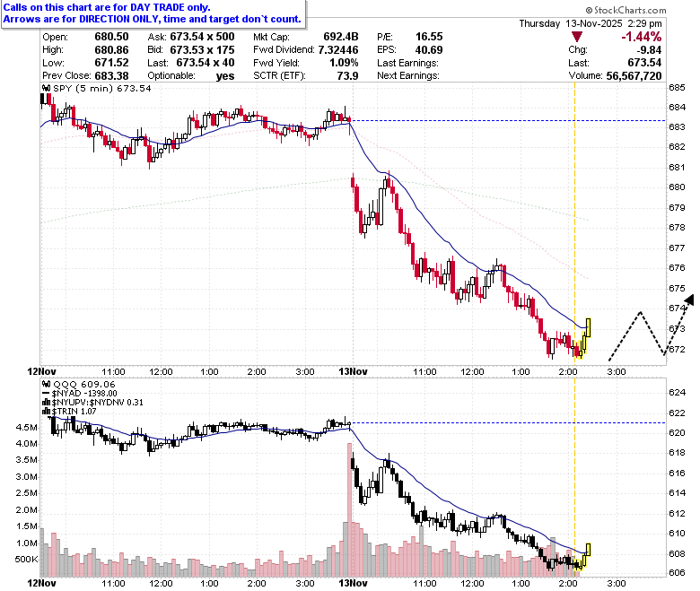The width and height of the screenshot is (700, 591).
Task: Click the black dashed direction arrowhead
Action: 690,300
